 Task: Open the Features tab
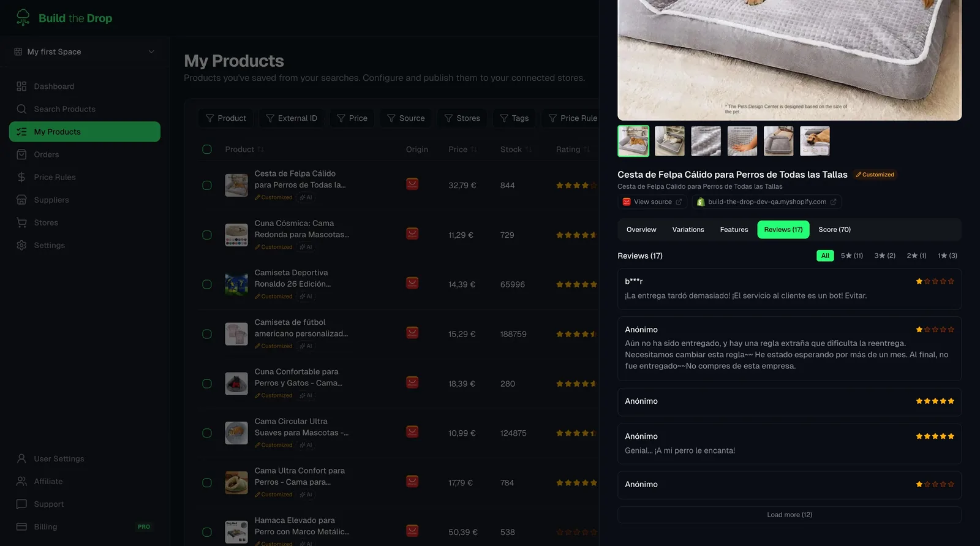click(734, 230)
